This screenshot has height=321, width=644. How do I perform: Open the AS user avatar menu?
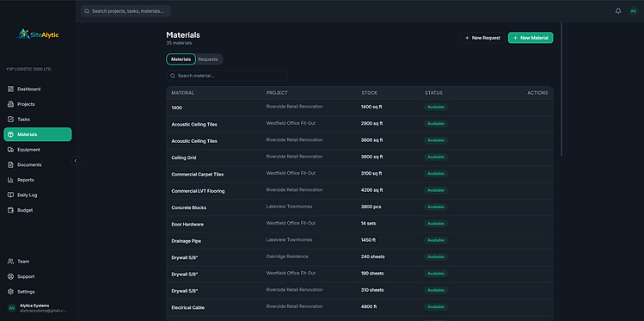coord(633,11)
